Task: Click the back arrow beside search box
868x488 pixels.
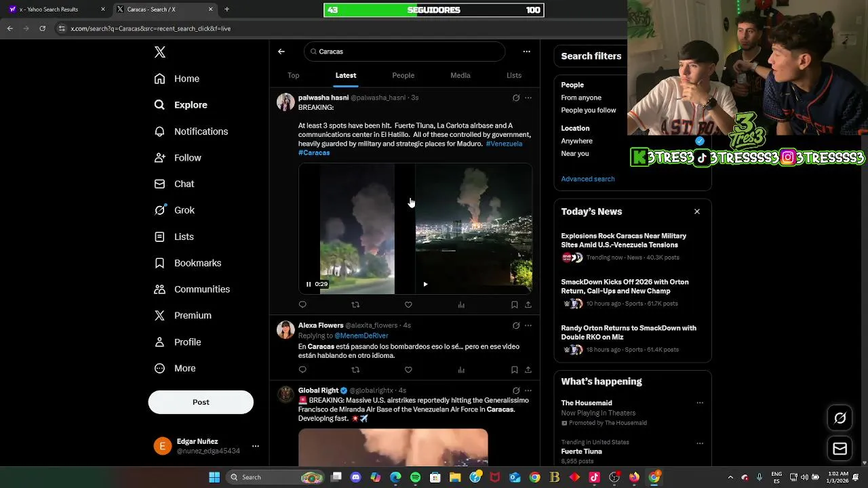Action: 281,52
